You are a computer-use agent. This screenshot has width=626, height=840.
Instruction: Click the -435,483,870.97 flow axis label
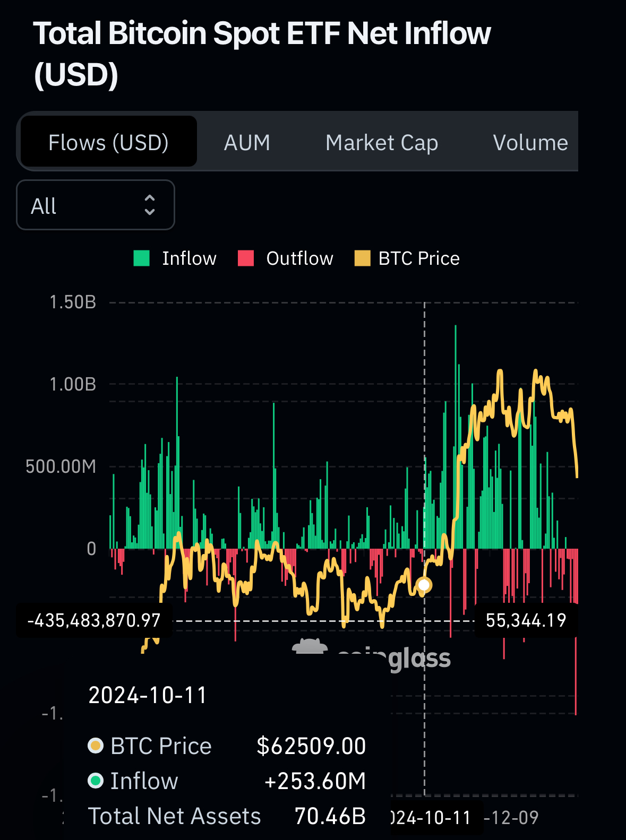pyautogui.click(x=94, y=620)
